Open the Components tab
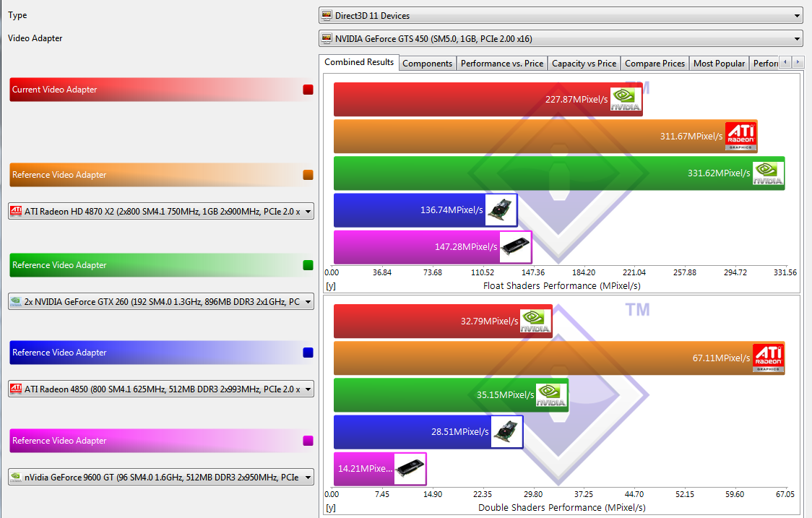Viewport: 812px width, 518px height. 427,63
